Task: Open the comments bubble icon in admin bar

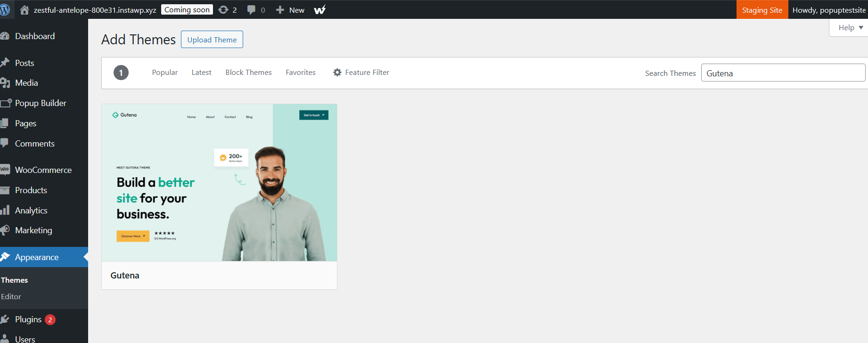Action: [x=251, y=10]
